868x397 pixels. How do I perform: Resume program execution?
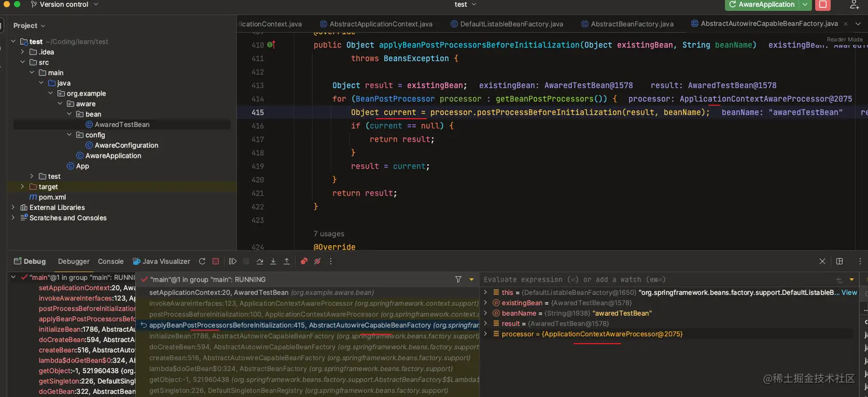coord(232,261)
